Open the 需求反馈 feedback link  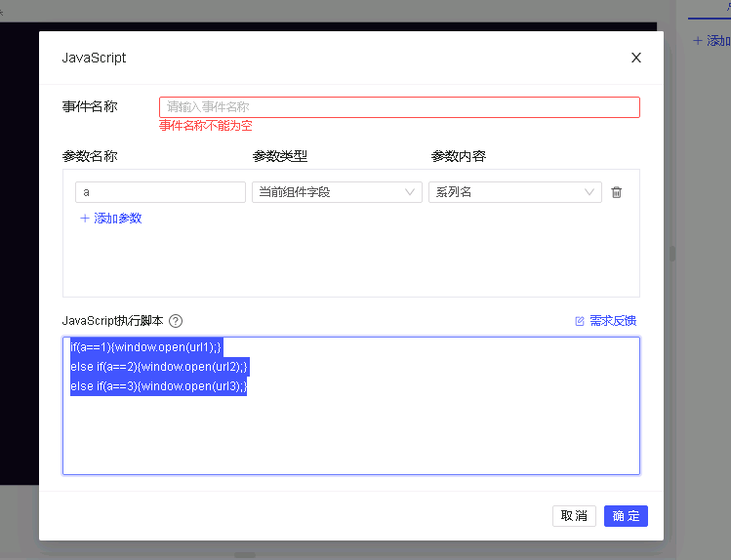pyautogui.click(x=606, y=321)
